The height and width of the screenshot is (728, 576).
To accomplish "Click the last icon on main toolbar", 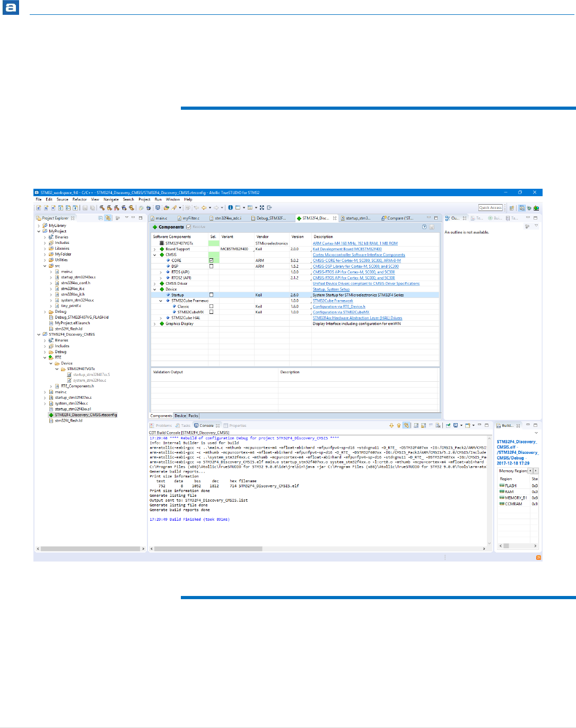I will tap(269, 207).
